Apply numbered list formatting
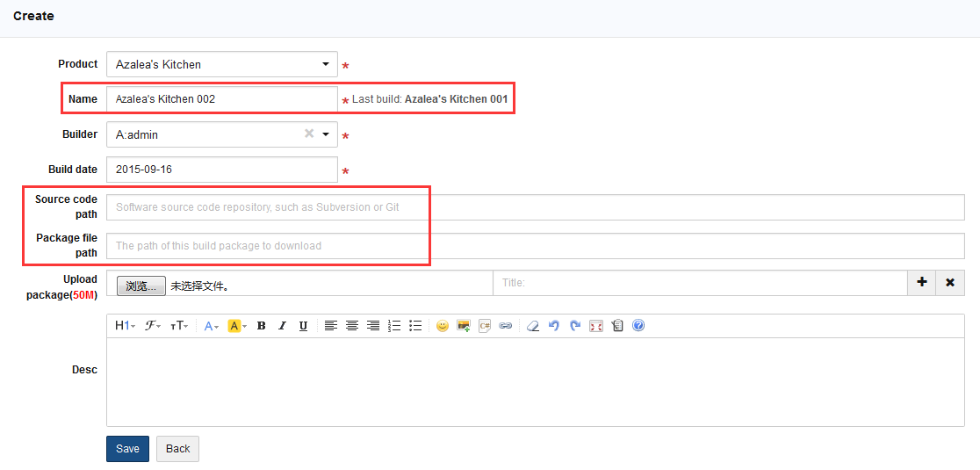This screenshot has width=980, height=470. point(394,326)
